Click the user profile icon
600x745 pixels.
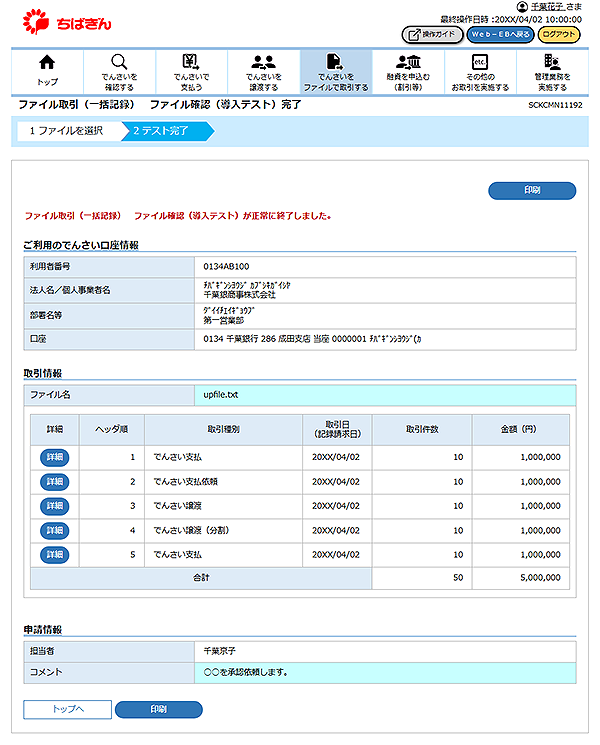click(522, 7)
